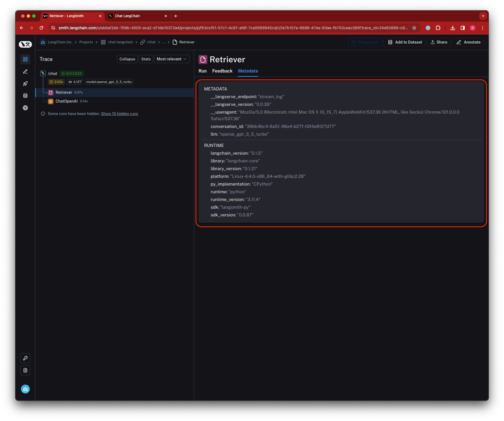Click the Playground button
This screenshot has width=504, height=421.
tap(365, 42)
